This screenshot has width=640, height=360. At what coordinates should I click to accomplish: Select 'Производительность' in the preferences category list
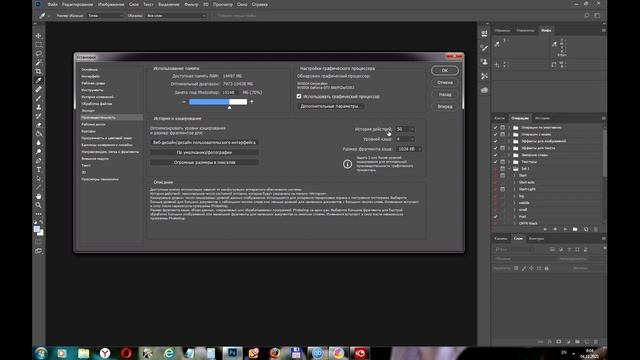click(x=111, y=117)
